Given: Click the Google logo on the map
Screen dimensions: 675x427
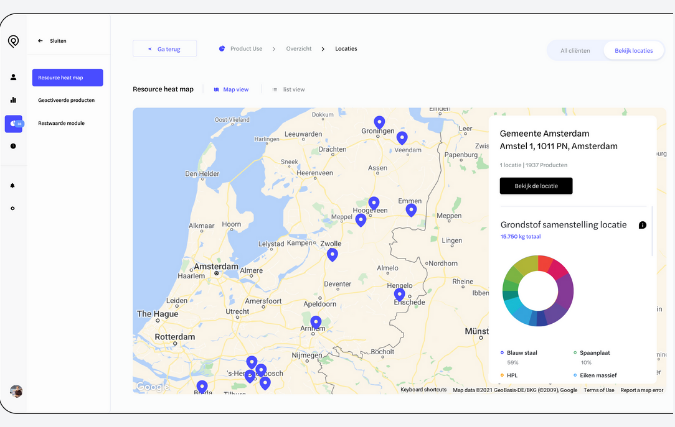Looking at the screenshot, I should click(x=152, y=387).
